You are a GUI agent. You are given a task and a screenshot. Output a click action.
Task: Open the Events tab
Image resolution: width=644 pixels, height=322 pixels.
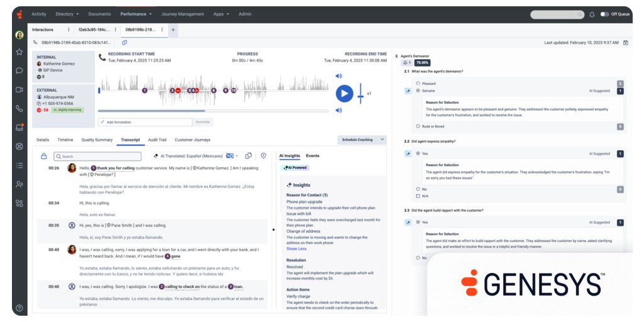coord(313,155)
